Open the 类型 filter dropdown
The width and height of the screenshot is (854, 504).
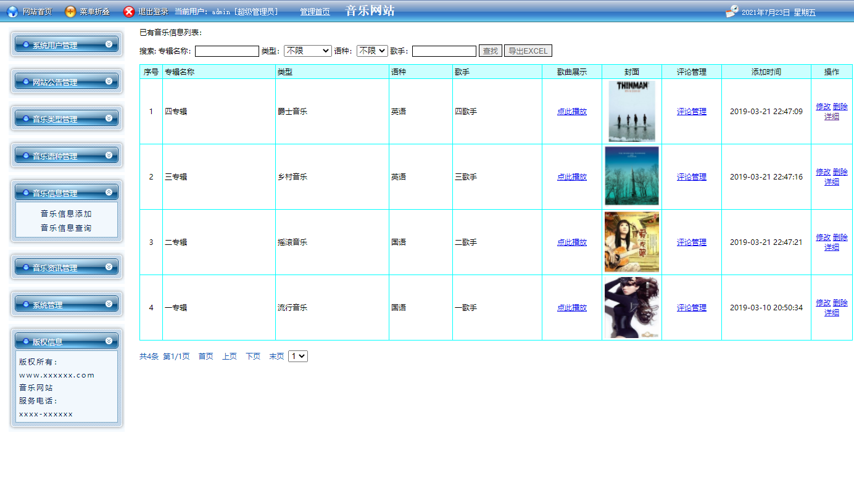click(x=307, y=51)
